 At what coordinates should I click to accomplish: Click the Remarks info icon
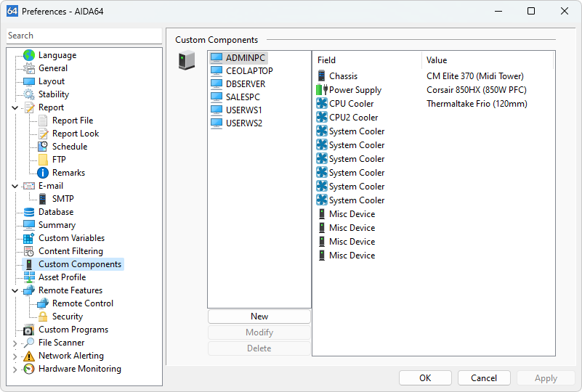pos(43,173)
